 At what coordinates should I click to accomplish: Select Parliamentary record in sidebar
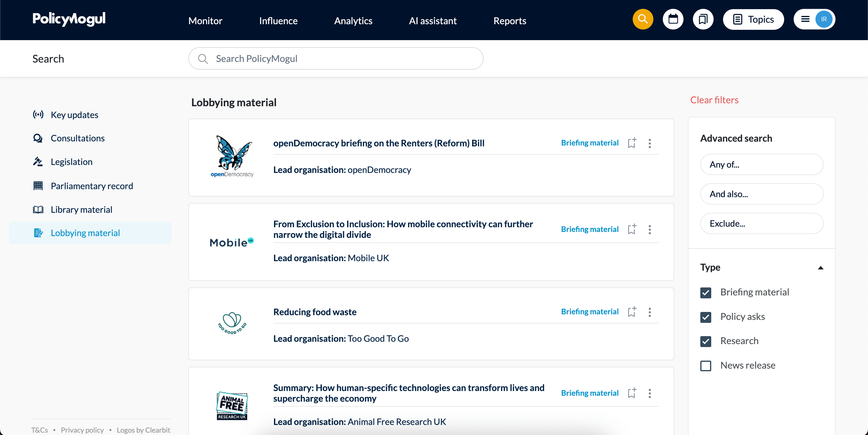(92, 186)
